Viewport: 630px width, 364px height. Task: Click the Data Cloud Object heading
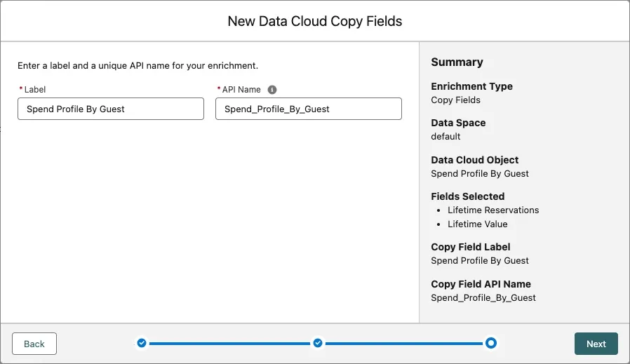(x=475, y=160)
